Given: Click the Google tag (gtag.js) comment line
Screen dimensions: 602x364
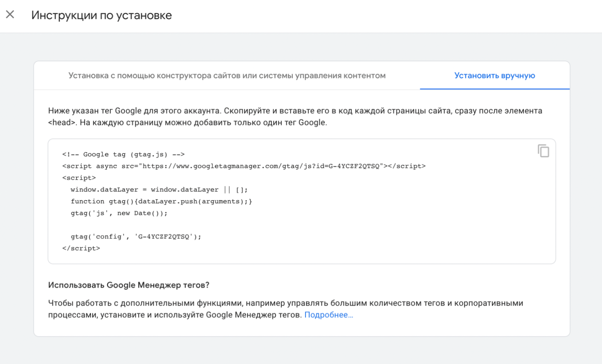Looking at the screenshot, I should tap(123, 154).
